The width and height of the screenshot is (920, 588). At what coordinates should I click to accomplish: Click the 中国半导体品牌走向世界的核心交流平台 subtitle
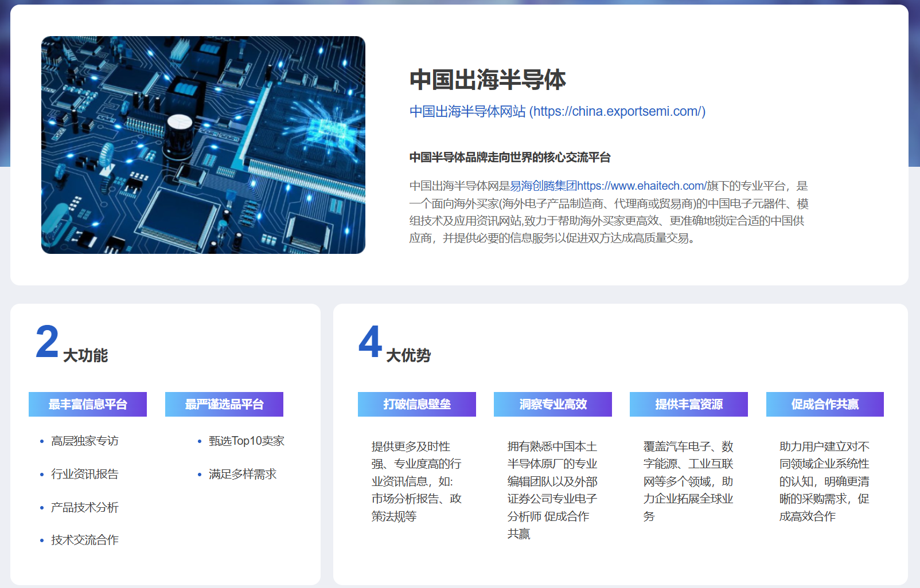[509, 158]
